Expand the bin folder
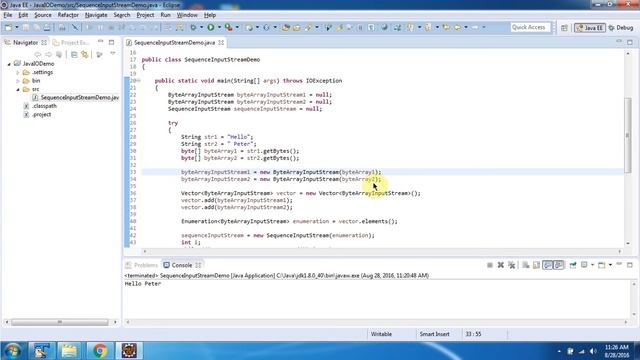This screenshot has width=640, height=360. [18, 81]
